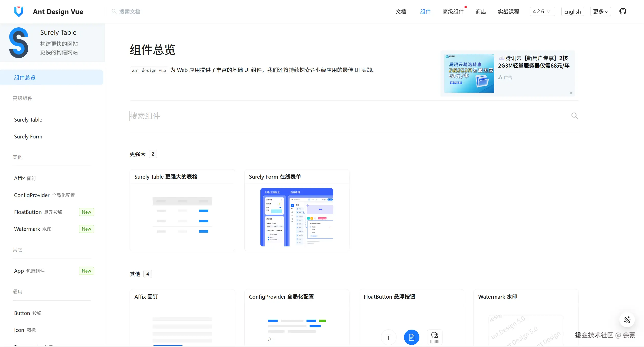The image size is (644, 347).
Task: Click the component search magnifier icon
Action: click(574, 116)
